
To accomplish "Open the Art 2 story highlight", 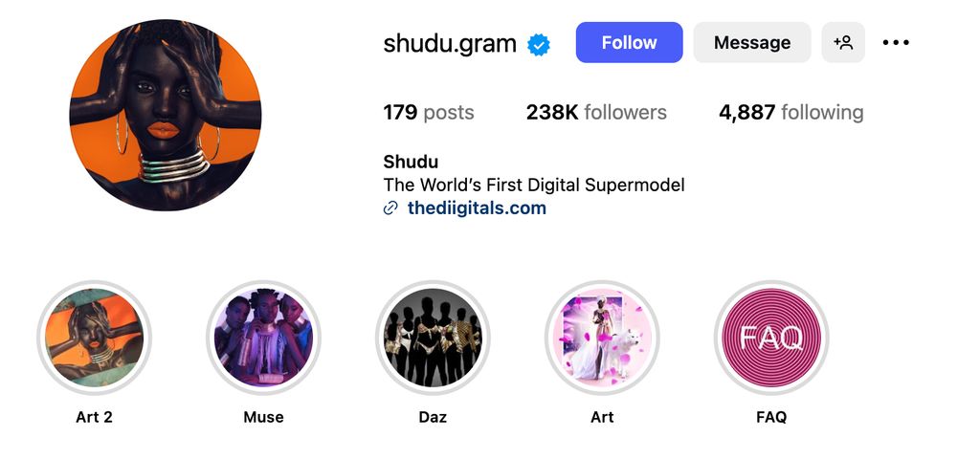I will point(94,338).
